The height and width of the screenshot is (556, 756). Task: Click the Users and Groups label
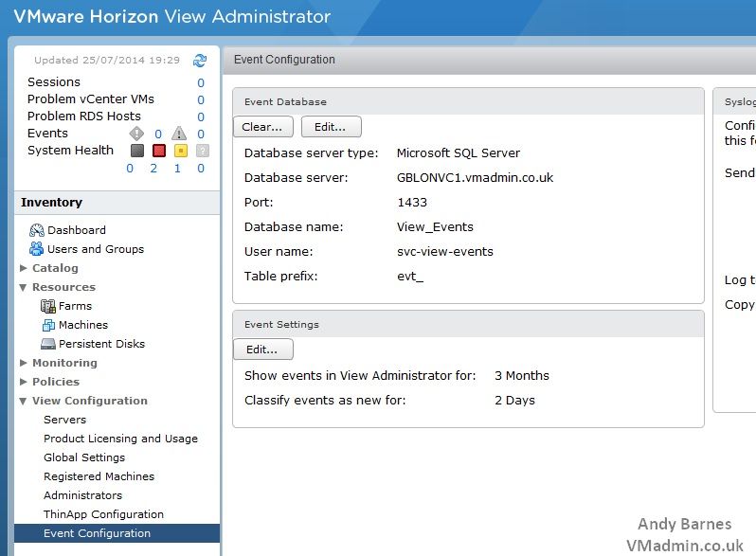[96, 249]
